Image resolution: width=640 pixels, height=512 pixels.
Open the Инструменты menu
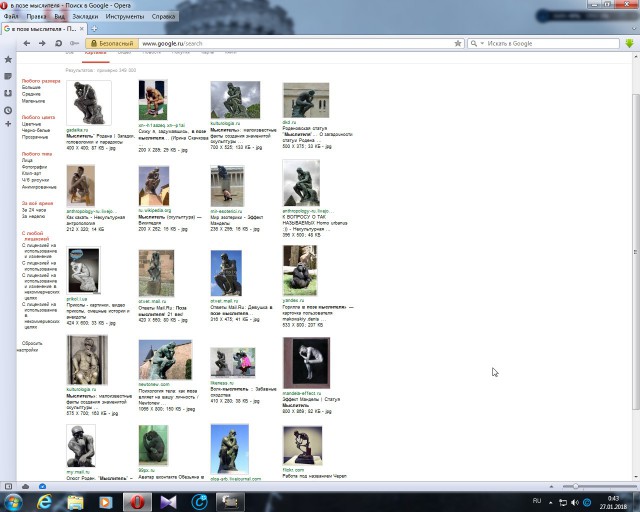click(125, 16)
